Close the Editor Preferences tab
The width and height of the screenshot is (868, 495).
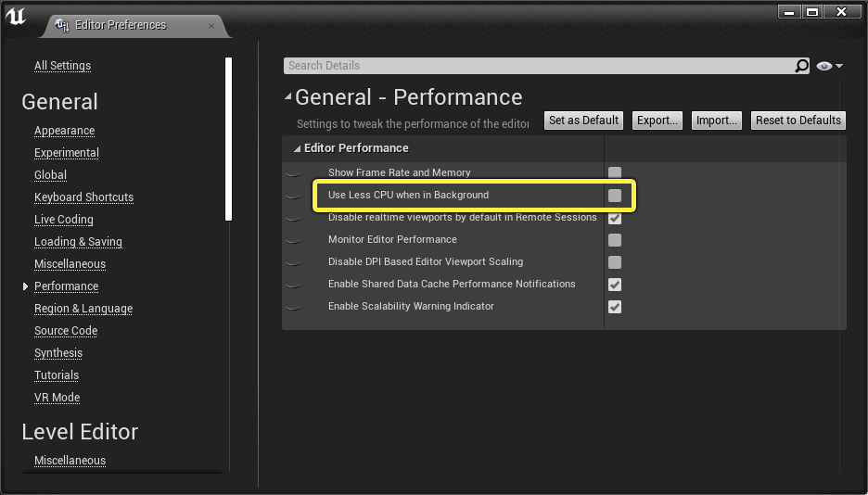point(211,26)
